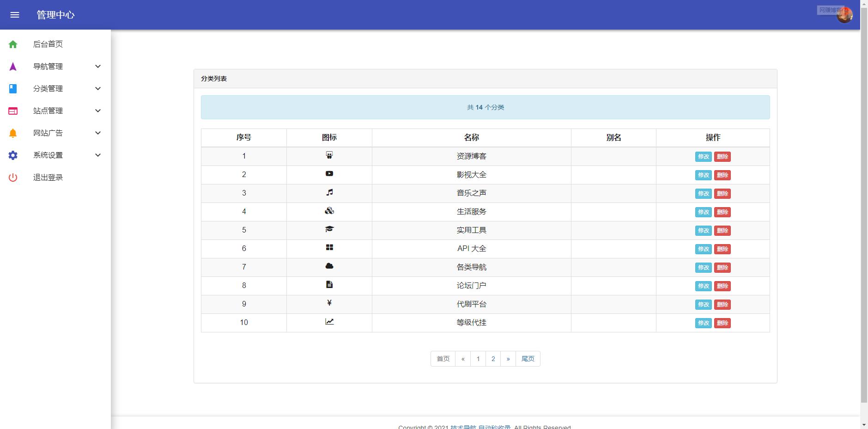
Task: Delete the 代刷平台 category
Action: coord(722,305)
